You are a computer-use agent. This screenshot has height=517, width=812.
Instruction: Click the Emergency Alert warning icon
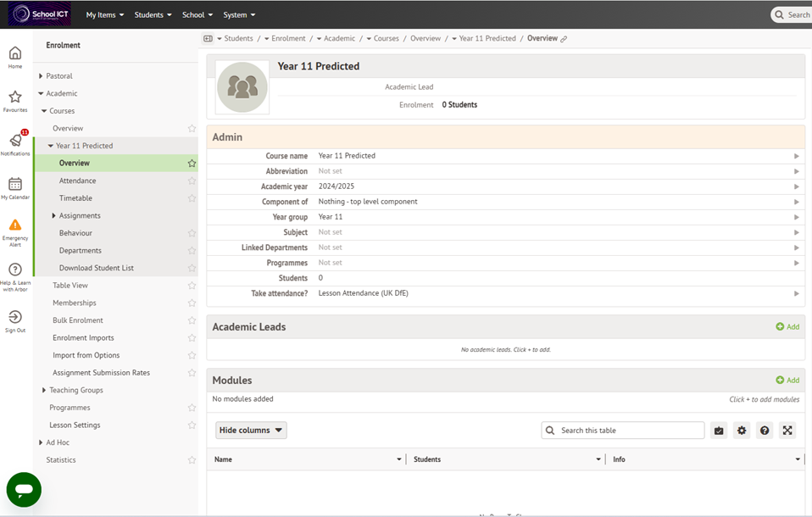(15, 225)
